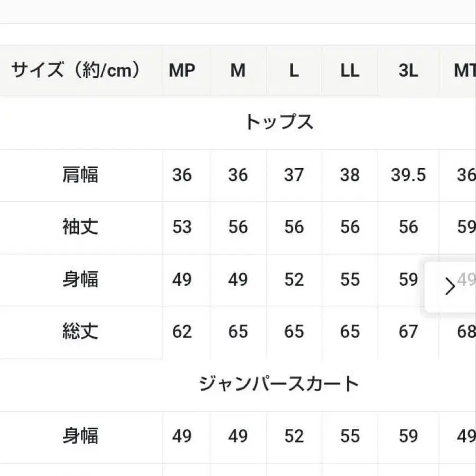
Task: Click the LL size column header
Action: tap(350, 71)
